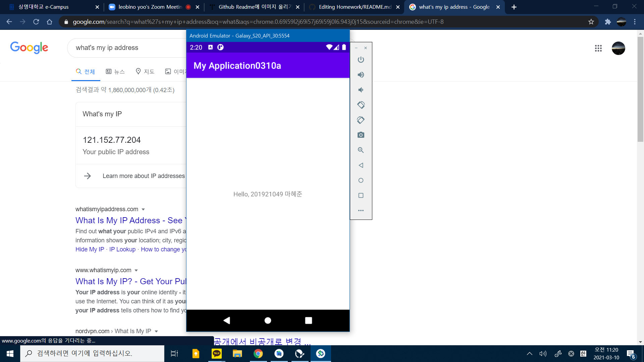
Task: Click Learn more about IP addresses
Action: pos(144,176)
